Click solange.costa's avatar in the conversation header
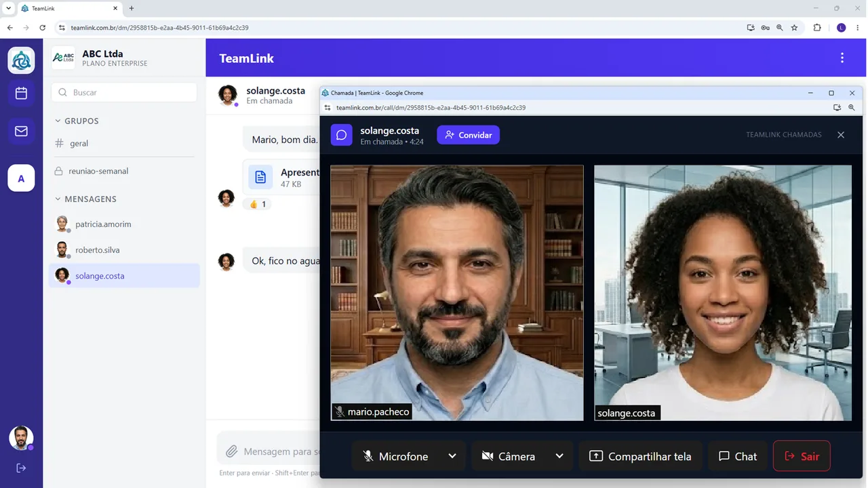This screenshot has width=868, height=488. 228,95
